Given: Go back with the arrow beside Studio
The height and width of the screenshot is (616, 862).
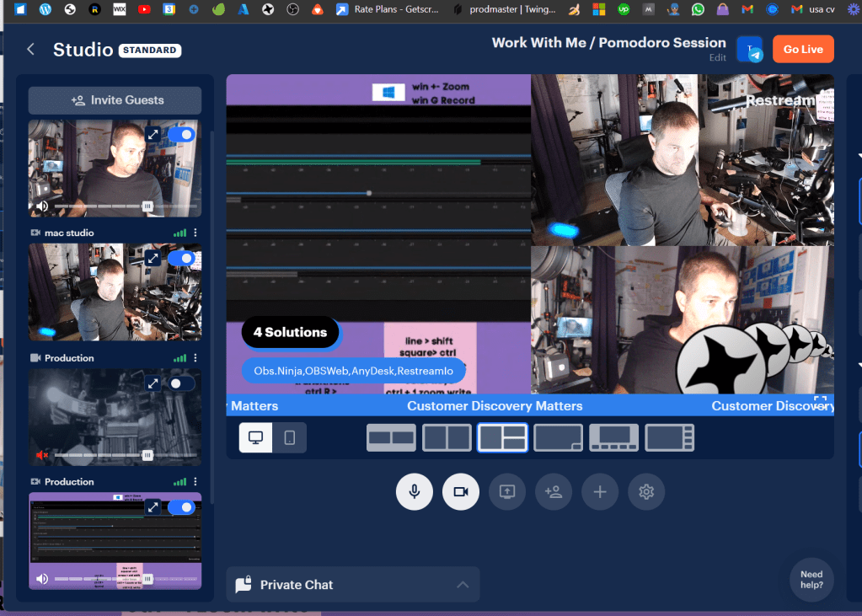Looking at the screenshot, I should pyautogui.click(x=31, y=50).
